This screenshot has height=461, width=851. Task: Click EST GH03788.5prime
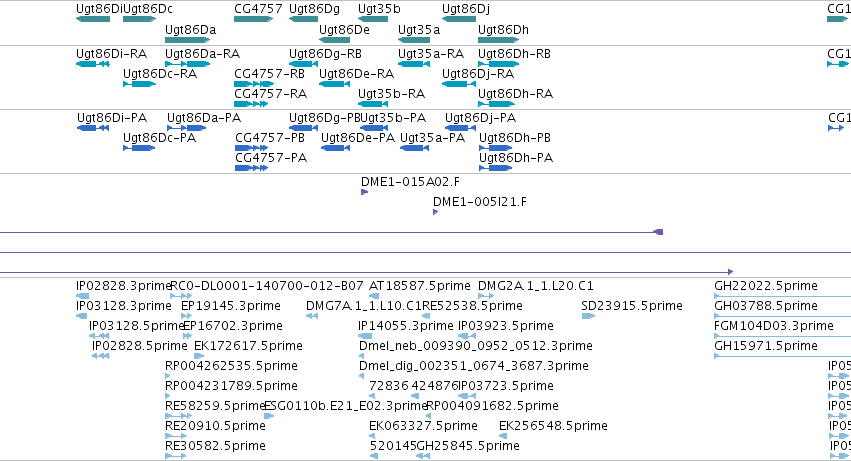[766, 306]
